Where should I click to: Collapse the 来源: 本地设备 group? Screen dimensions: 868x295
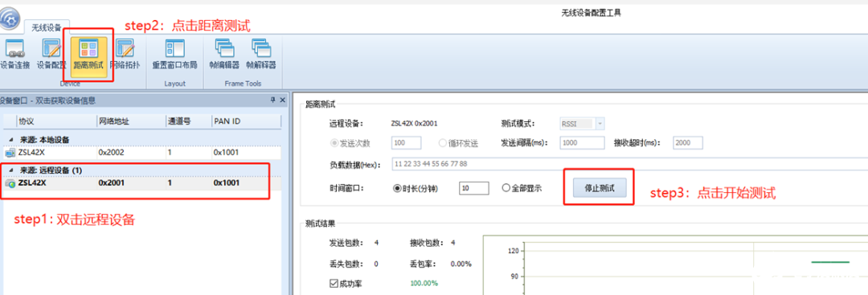click(11, 140)
